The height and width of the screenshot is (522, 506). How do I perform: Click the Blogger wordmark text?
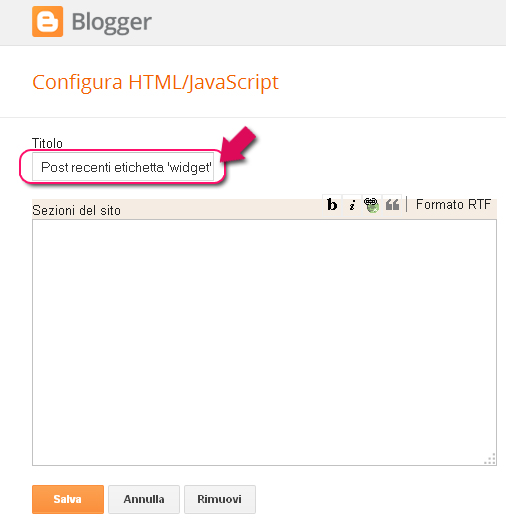(112, 22)
